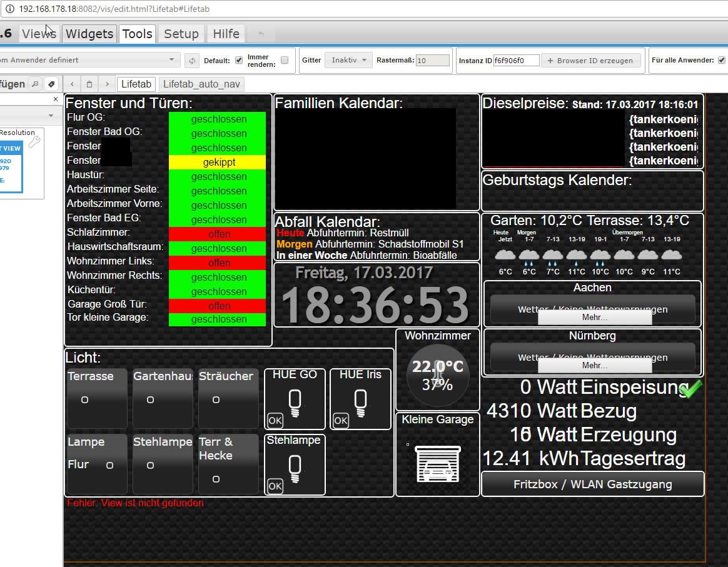Enable the Immer rendern checkbox
Image resolution: width=728 pixels, height=567 pixels.
click(x=285, y=61)
